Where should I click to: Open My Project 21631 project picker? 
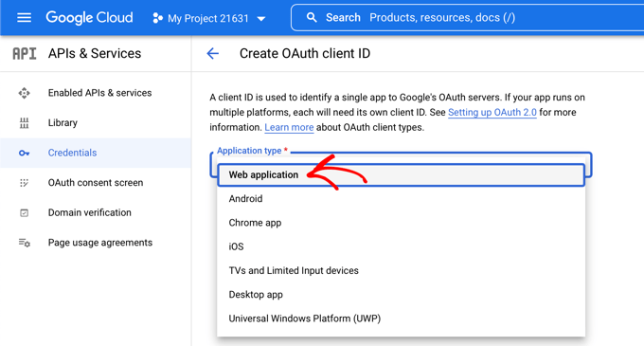(x=209, y=18)
